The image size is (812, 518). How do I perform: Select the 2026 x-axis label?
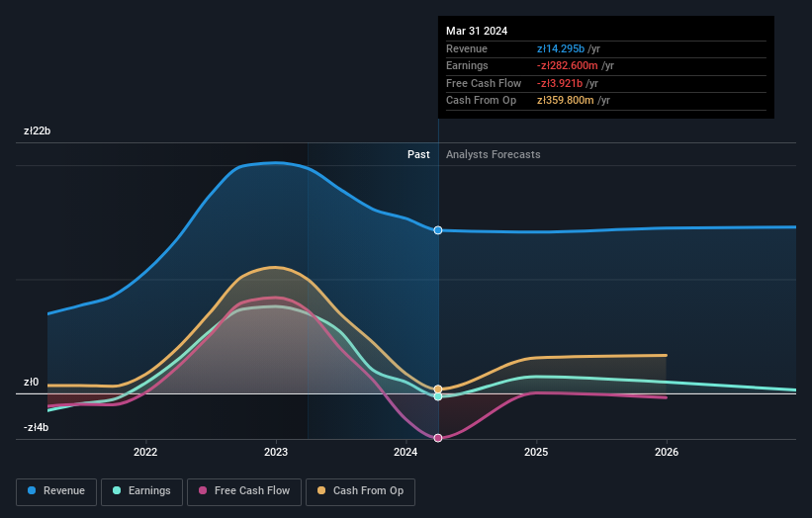point(667,452)
